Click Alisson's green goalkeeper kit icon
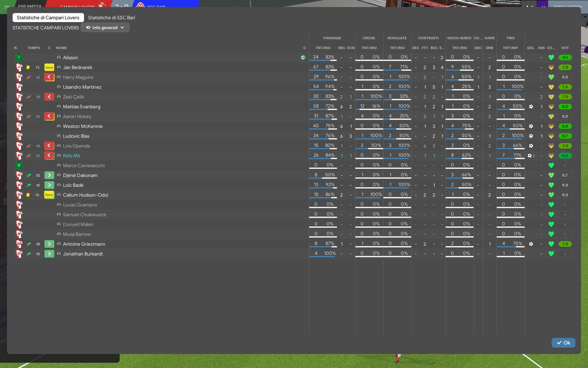The width and height of the screenshot is (588, 368). 18,57
